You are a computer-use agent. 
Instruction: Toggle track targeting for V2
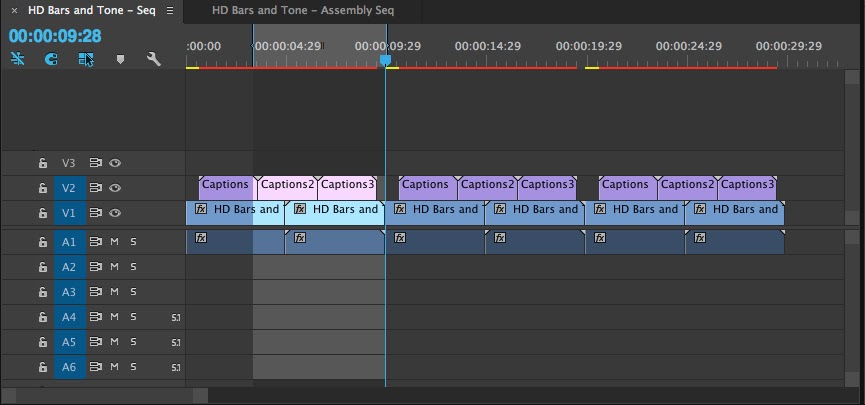coord(70,188)
